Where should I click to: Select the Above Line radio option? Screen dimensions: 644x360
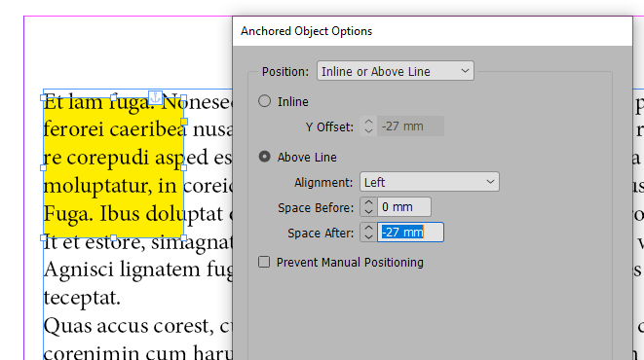pyautogui.click(x=264, y=157)
